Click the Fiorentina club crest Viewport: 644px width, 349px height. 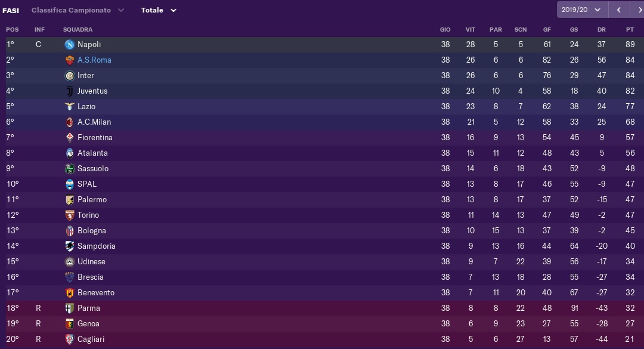[70, 138]
